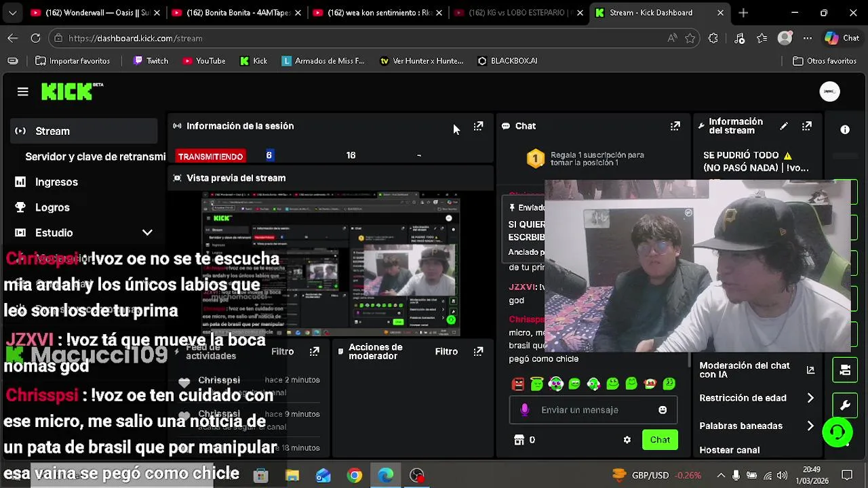Switch to the Bonita Bonita browser tab
Screen dimensions: 868x488
click(235, 12)
